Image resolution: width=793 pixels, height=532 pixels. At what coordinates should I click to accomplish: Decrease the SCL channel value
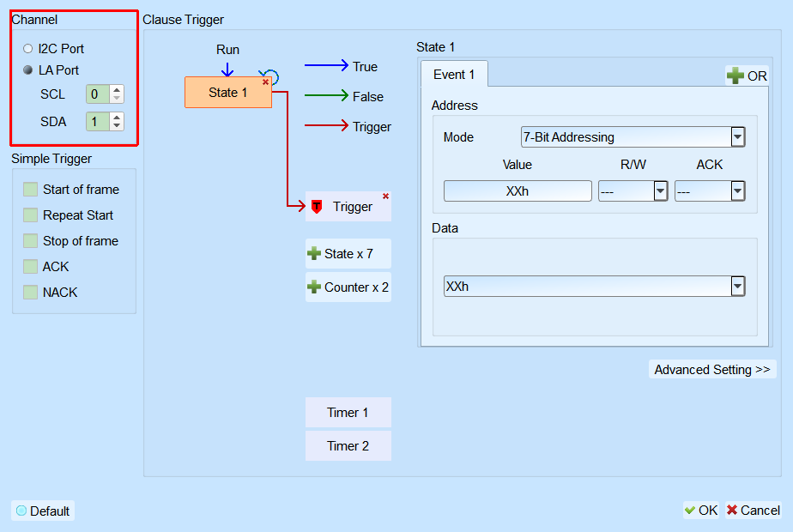pos(117,98)
